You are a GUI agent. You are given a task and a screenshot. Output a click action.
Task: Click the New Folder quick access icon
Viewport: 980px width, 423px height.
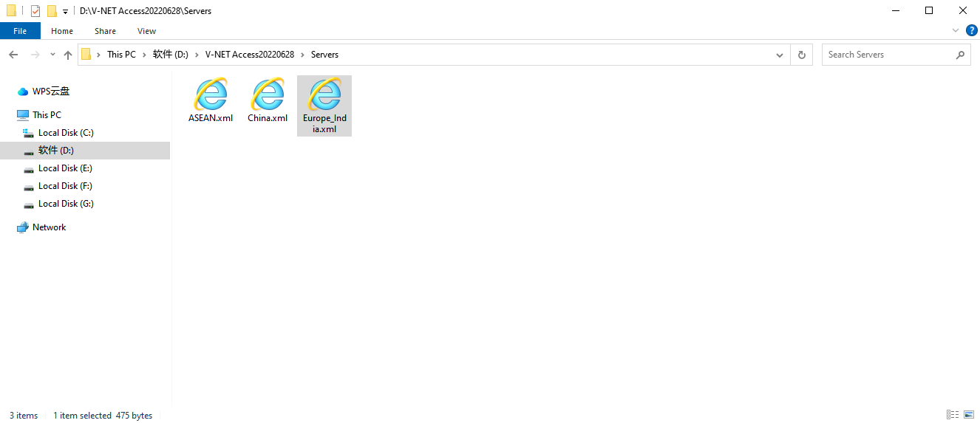(x=52, y=11)
